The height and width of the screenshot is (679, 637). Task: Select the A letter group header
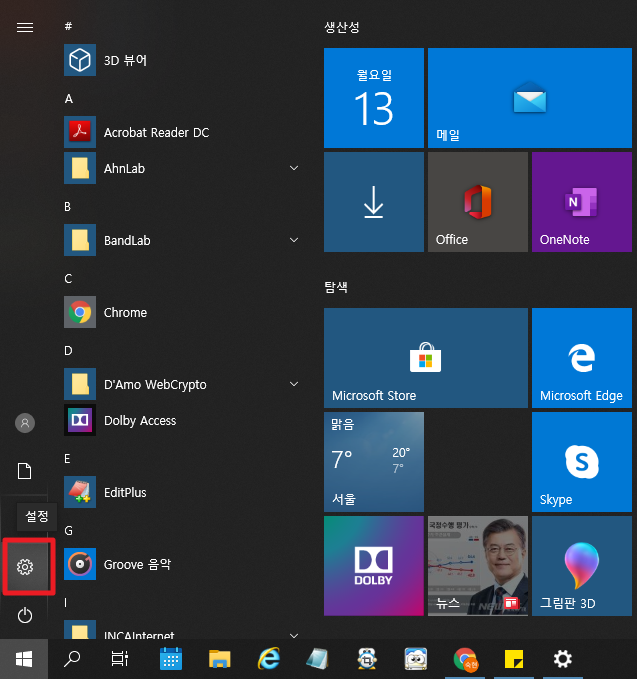68,99
